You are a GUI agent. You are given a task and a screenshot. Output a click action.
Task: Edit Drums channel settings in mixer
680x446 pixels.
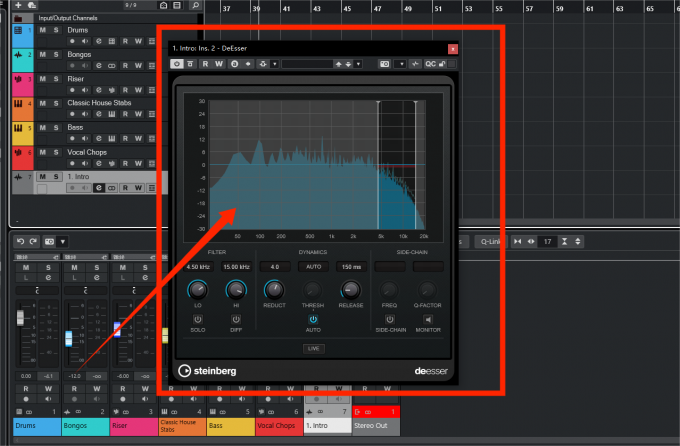[x=48, y=278]
